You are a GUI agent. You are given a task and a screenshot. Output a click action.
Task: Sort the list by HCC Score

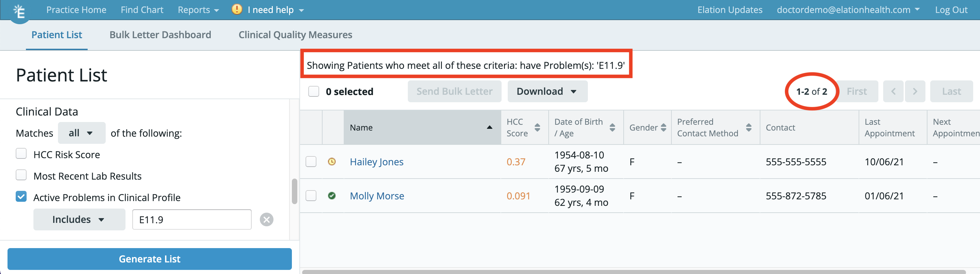[x=537, y=127]
